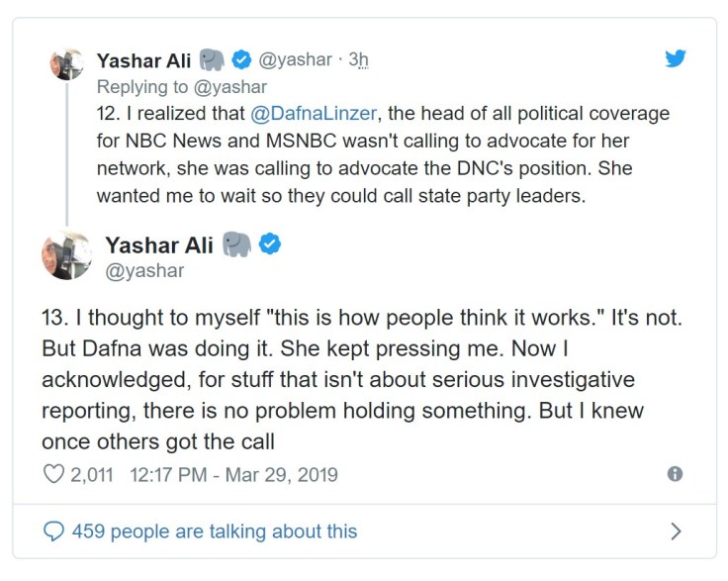Open the small Yashar Ali avatar in the reply
The height and width of the screenshot is (581, 728).
(x=64, y=63)
